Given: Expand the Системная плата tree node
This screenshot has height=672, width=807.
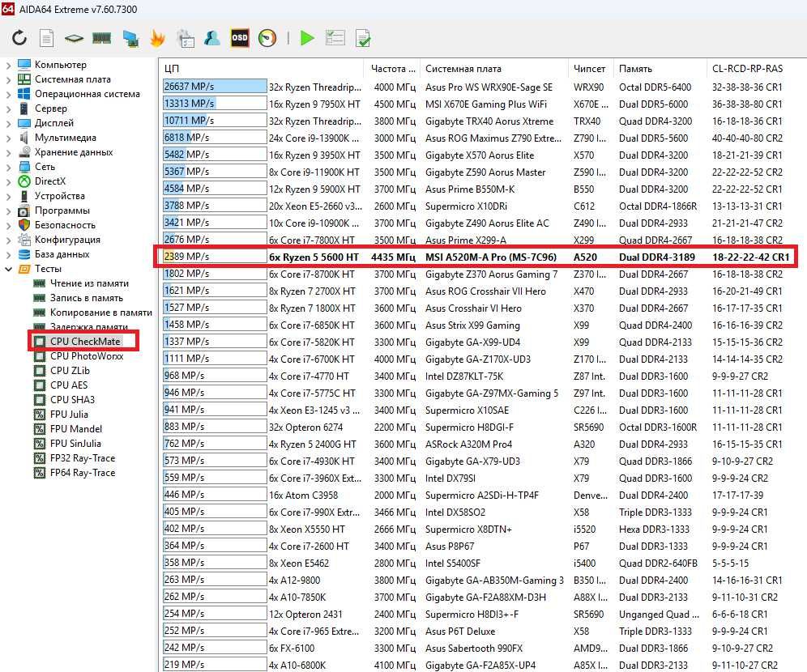Looking at the screenshot, I should click(x=8, y=79).
